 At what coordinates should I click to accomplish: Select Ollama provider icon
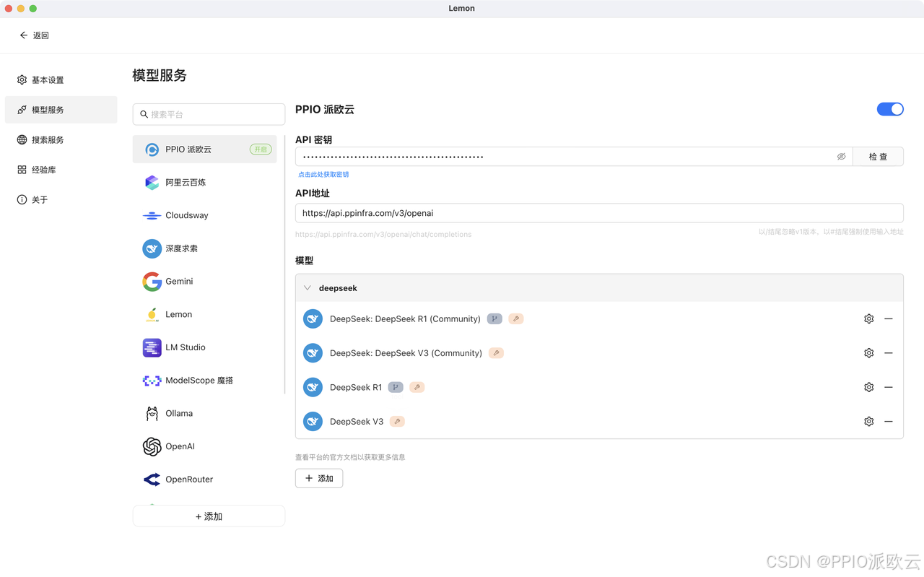152,414
